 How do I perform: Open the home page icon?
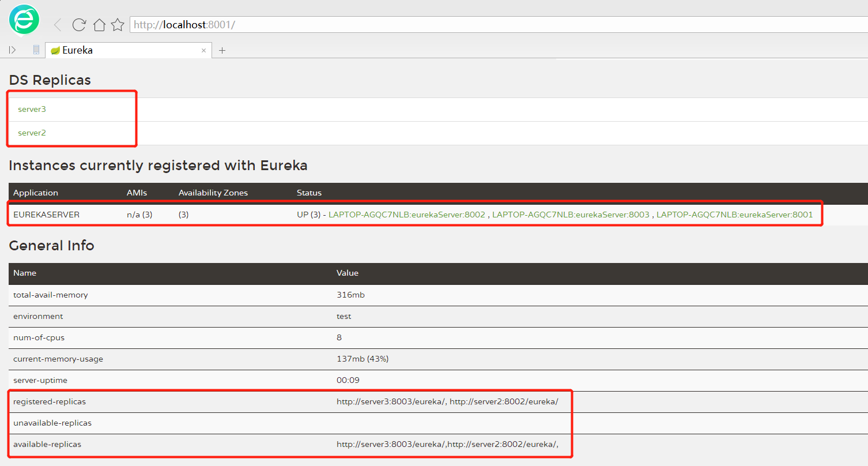[x=99, y=25]
